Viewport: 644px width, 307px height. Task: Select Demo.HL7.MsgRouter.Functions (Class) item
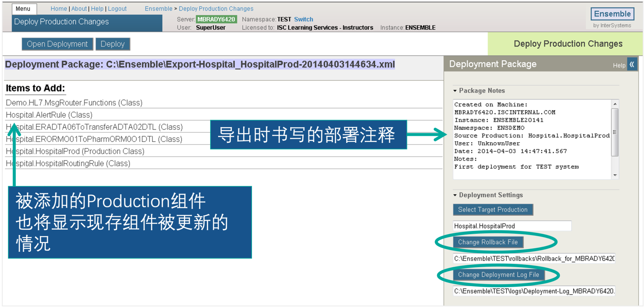coord(74,103)
